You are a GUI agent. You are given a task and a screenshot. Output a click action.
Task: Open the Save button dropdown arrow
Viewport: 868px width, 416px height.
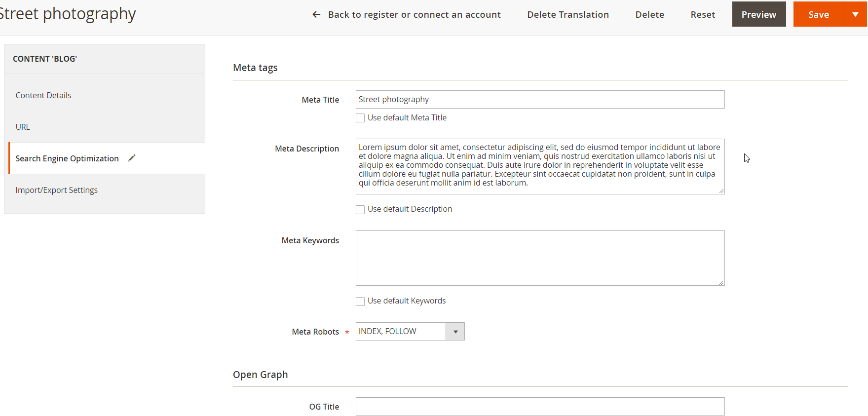[855, 14]
